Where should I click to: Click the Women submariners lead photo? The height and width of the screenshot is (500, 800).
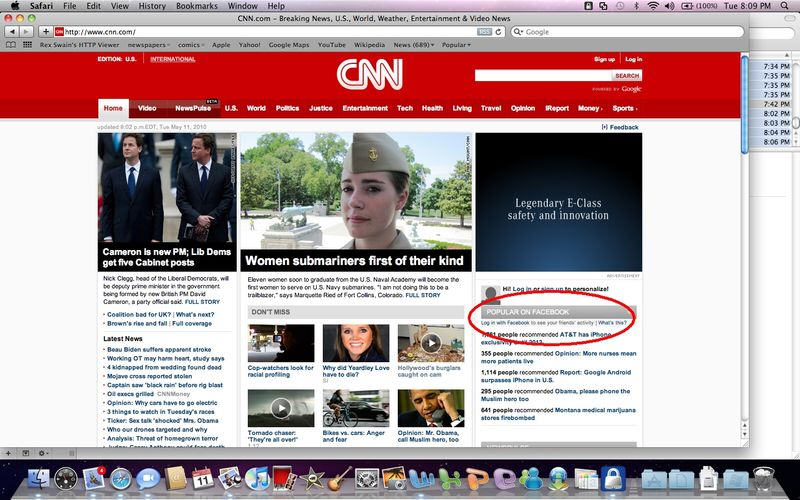coord(356,191)
